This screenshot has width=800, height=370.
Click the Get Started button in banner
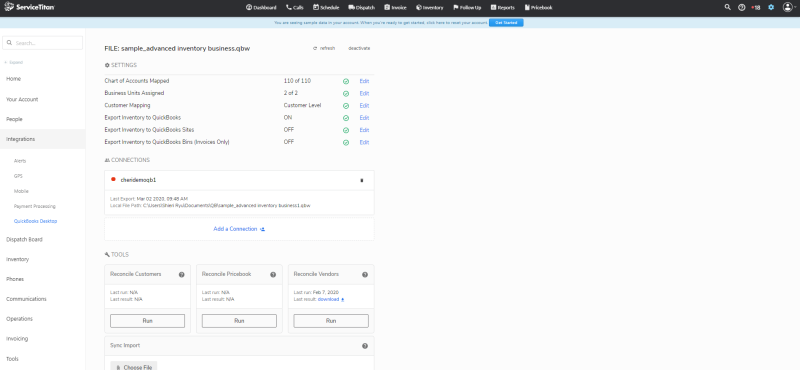(506, 22)
